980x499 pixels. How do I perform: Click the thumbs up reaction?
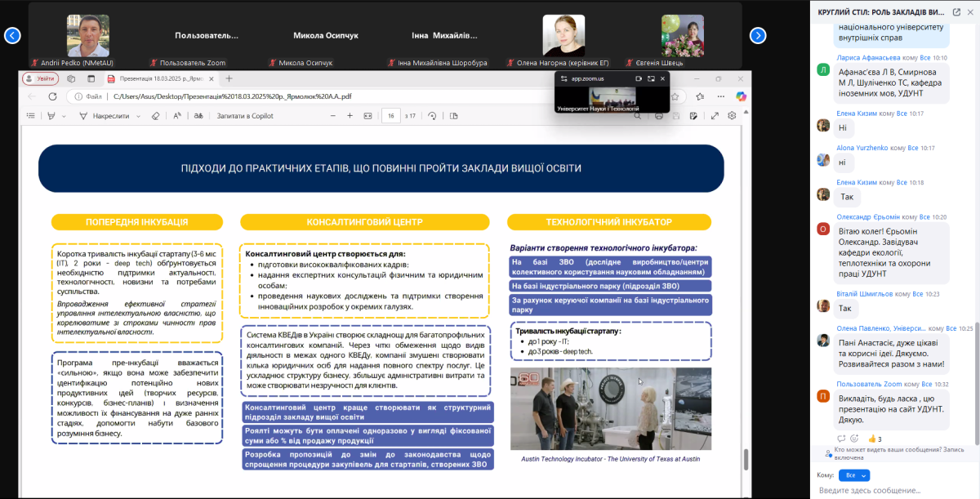[871, 439]
